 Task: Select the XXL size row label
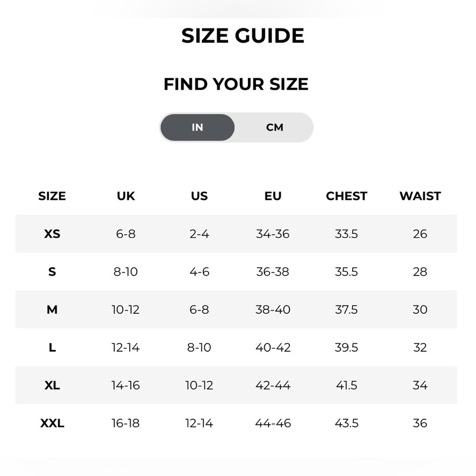[x=52, y=423]
